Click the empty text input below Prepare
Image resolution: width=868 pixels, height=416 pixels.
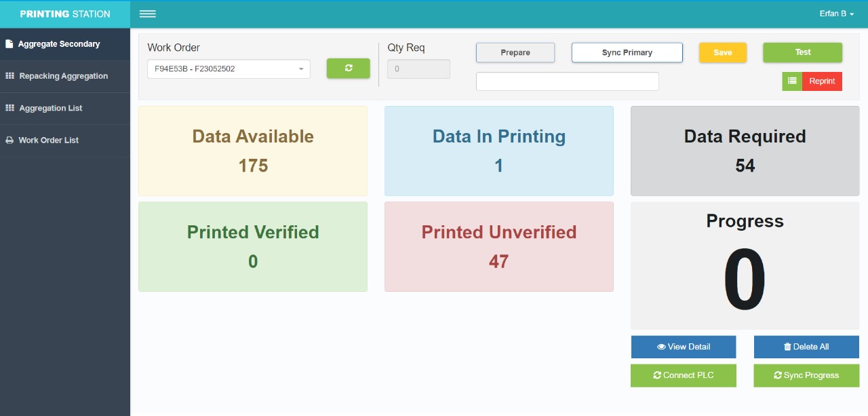coord(567,81)
